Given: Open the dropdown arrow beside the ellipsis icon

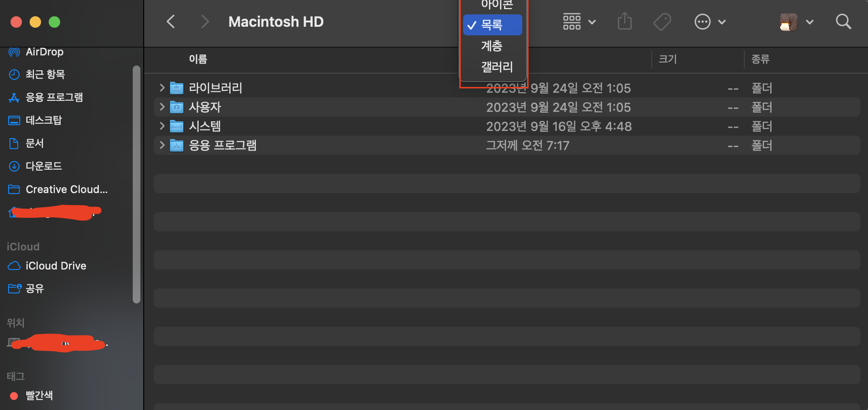Looking at the screenshot, I should (x=722, y=22).
